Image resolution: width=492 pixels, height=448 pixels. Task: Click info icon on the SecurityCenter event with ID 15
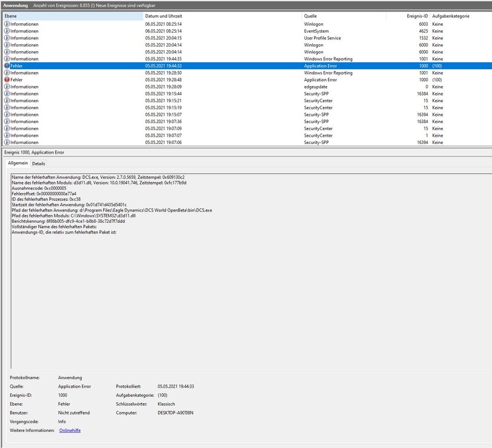click(x=6, y=100)
